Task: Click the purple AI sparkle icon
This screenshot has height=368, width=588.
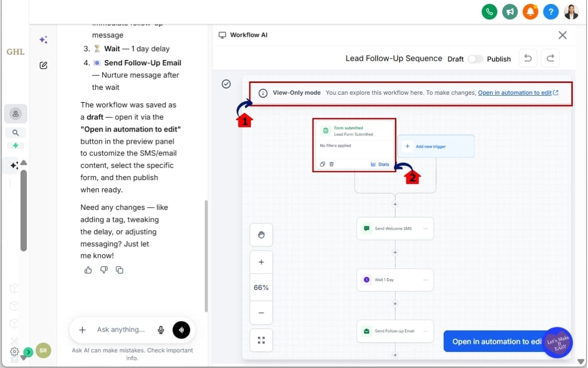Action: coord(44,40)
